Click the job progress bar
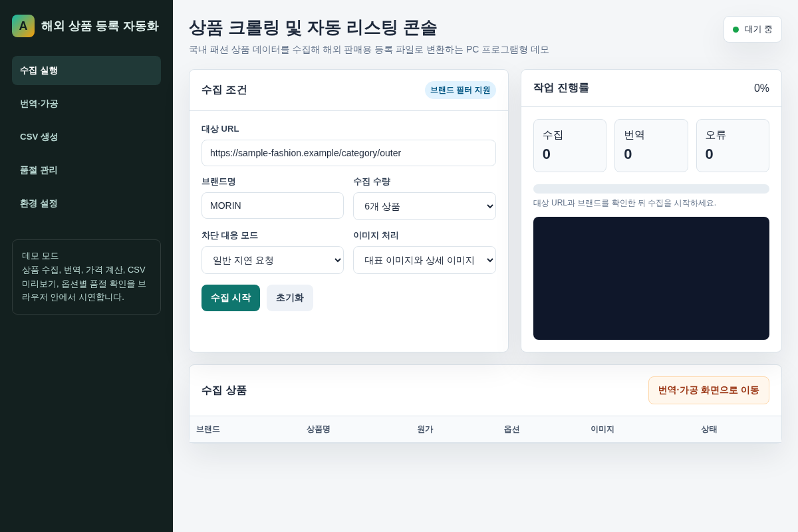Viewport: 798px width, 532px height. [x=651, y=189]
